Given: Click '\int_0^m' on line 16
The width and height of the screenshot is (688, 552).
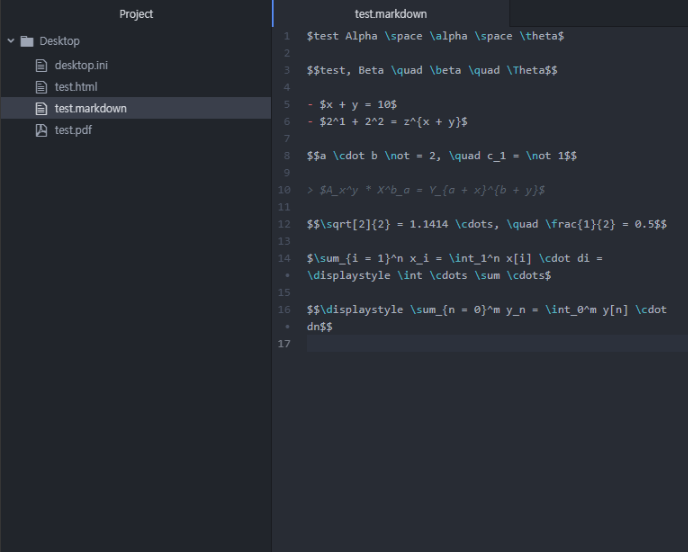Looking at the screenshot, I should coord(570,310).
